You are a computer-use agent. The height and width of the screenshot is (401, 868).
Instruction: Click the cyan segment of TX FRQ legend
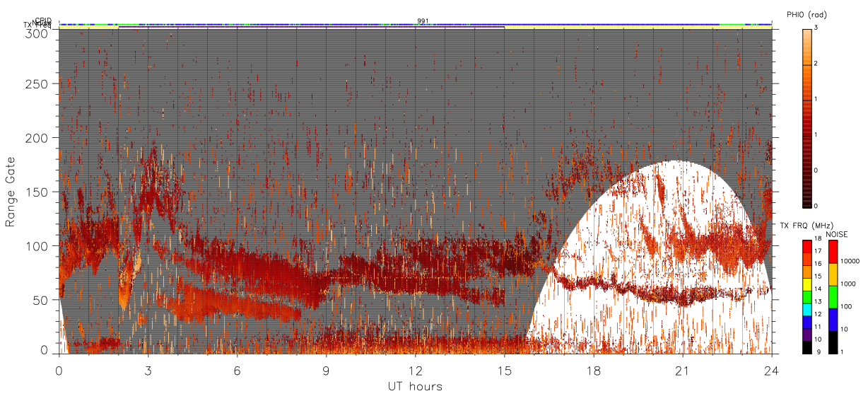(x=807, y=308)
